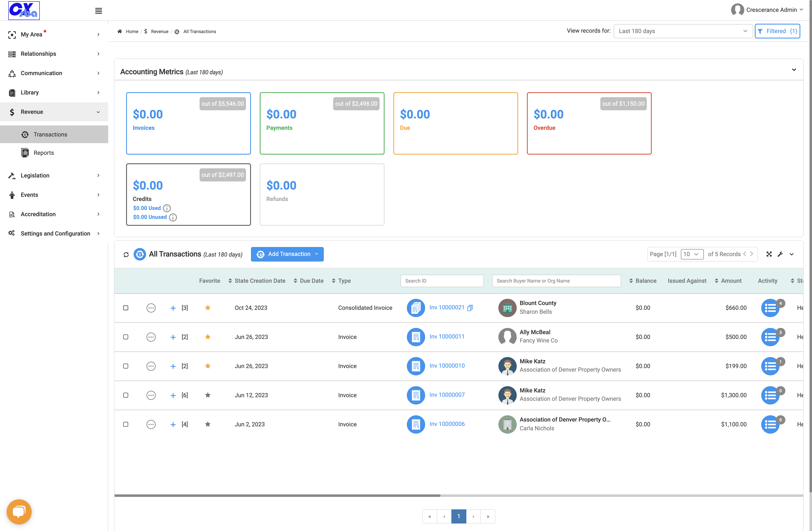Open Settings and Configuration menu
This screenshot has width=812, height=531.
tap(54, 234)
